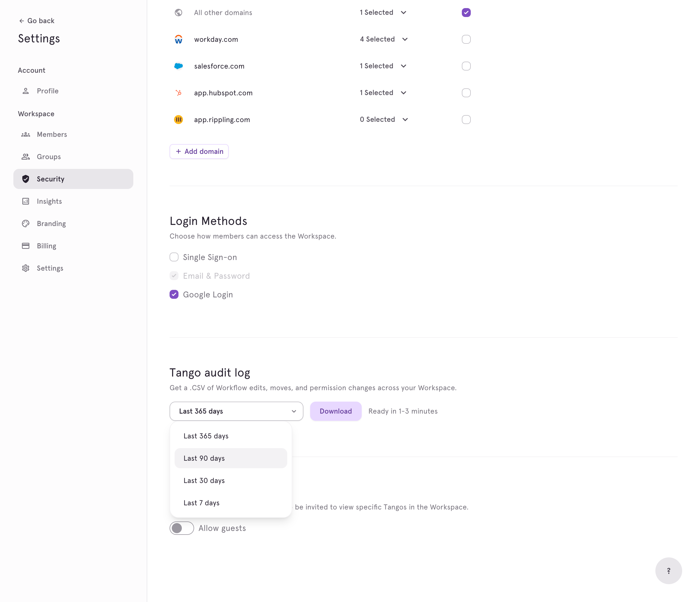This screenshot has height=602, width=700.
Task: Open the Billing settings page
Action: 73,246
